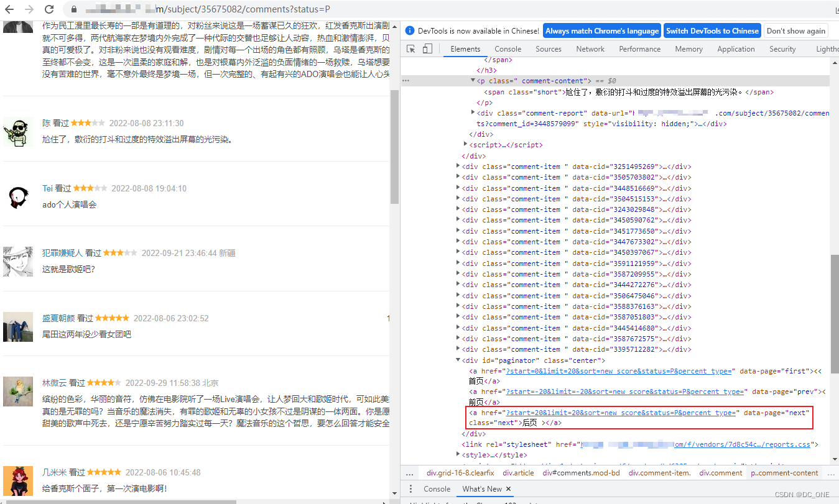Expand the script node
The height and width of the screenshot is (504, 839).
coord(466,144)
